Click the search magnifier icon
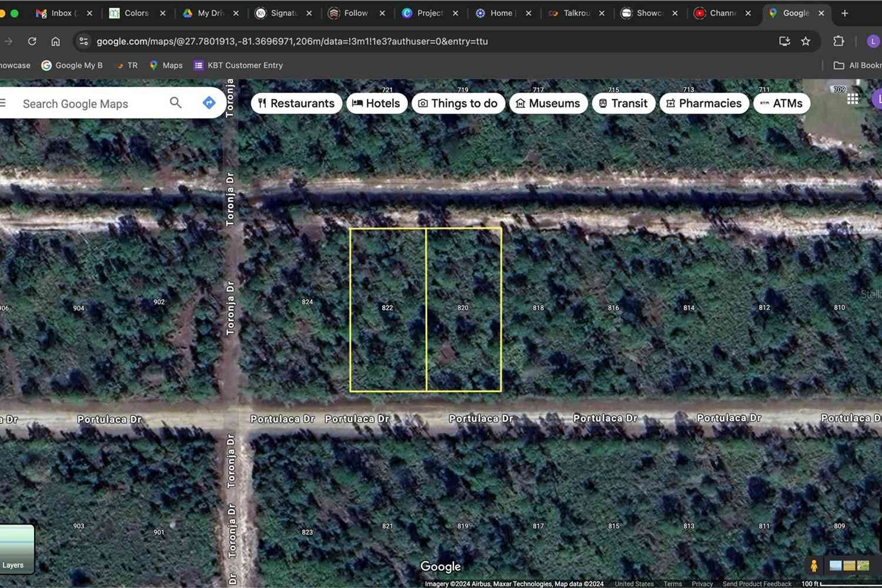 pyautogui.click(x=176, y=103)
